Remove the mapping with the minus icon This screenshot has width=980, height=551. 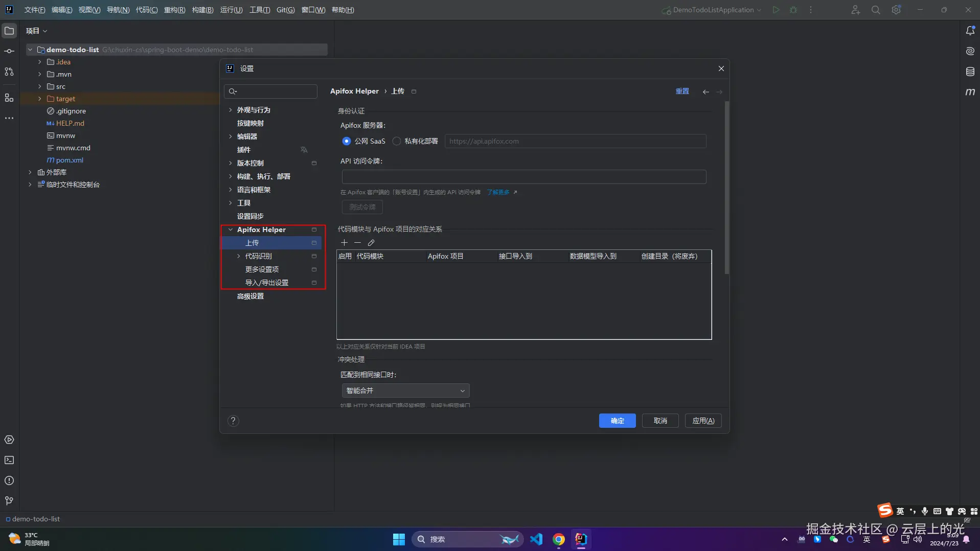(357, 243)
